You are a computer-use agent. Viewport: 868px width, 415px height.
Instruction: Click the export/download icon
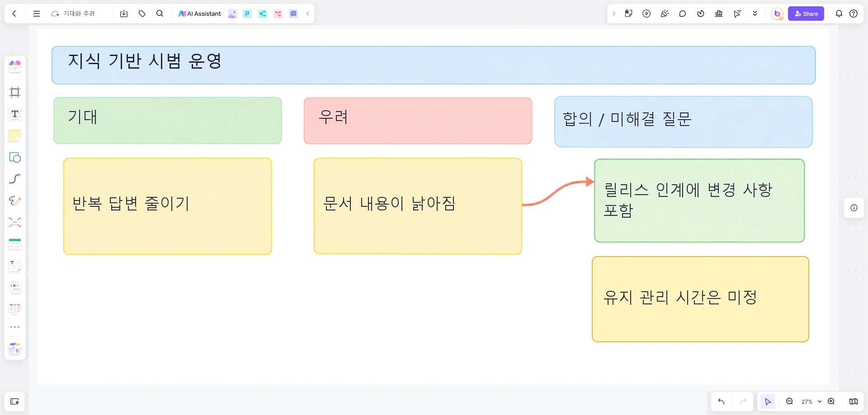(124, 14)
